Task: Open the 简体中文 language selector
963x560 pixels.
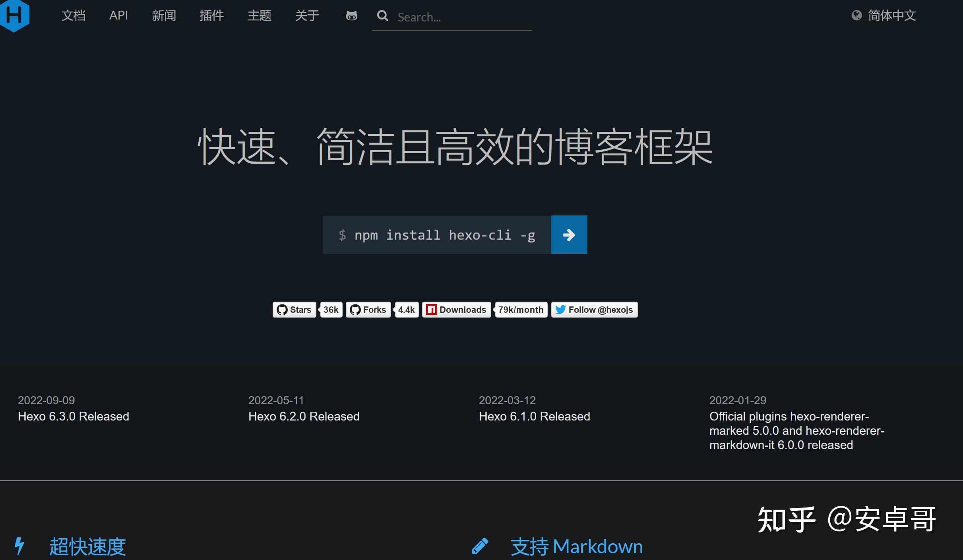Action: click(892, 16)
